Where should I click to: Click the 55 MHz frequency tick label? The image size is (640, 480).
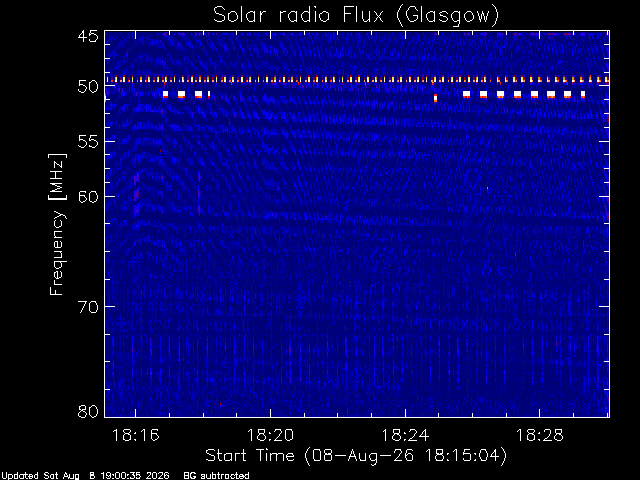click(x=88, y=142)
